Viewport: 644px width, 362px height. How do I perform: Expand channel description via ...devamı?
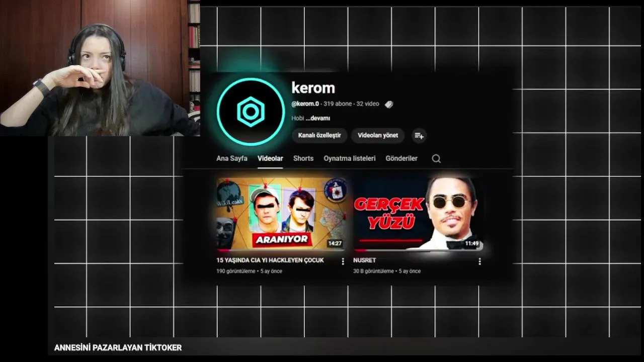coord(318,118)
